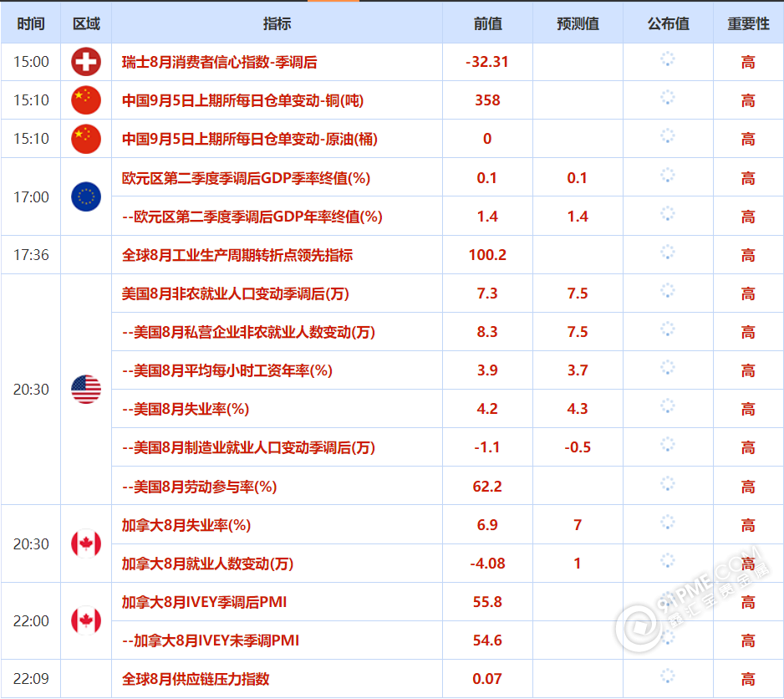Viewport: 784px width, 699px height.
Task: Open 全球8月工业生产周期转折点领先指标
Action: (x=237, y=255)
